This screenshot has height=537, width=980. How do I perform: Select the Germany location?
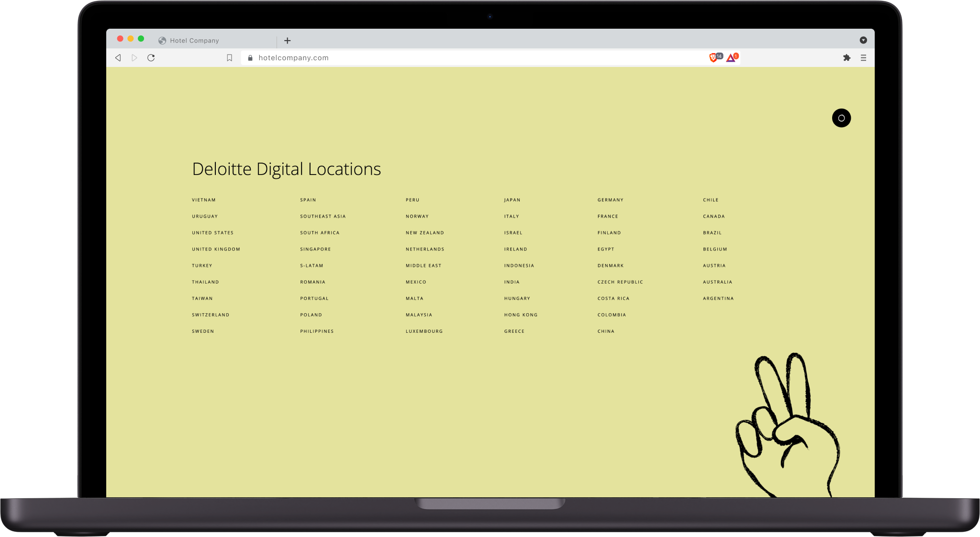610,200
